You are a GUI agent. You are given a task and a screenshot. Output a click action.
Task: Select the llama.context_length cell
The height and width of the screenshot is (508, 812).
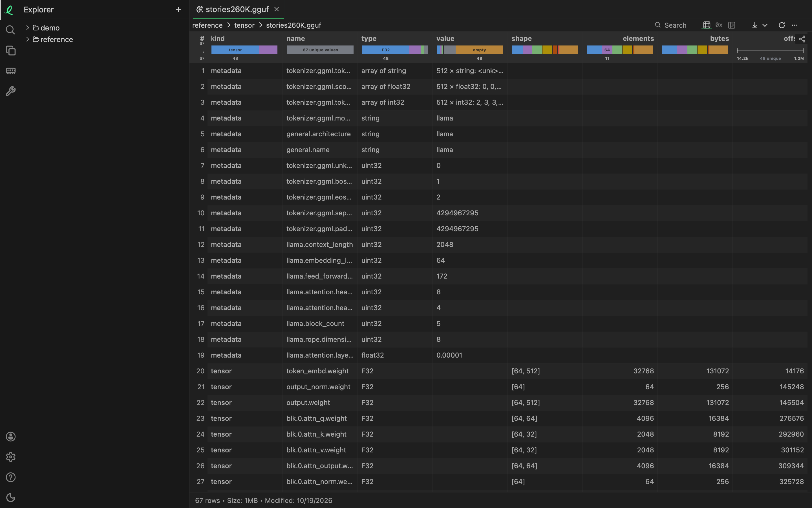(320, 244)
